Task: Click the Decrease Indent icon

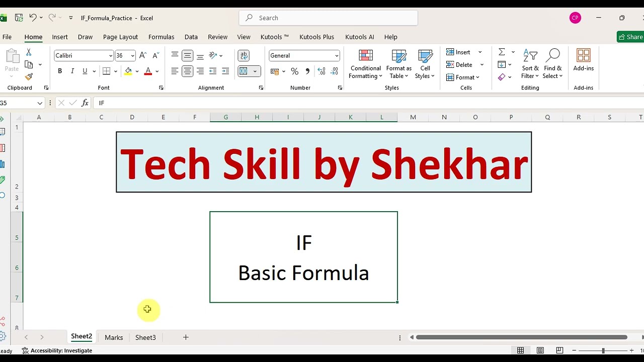Action: [213, 71]
